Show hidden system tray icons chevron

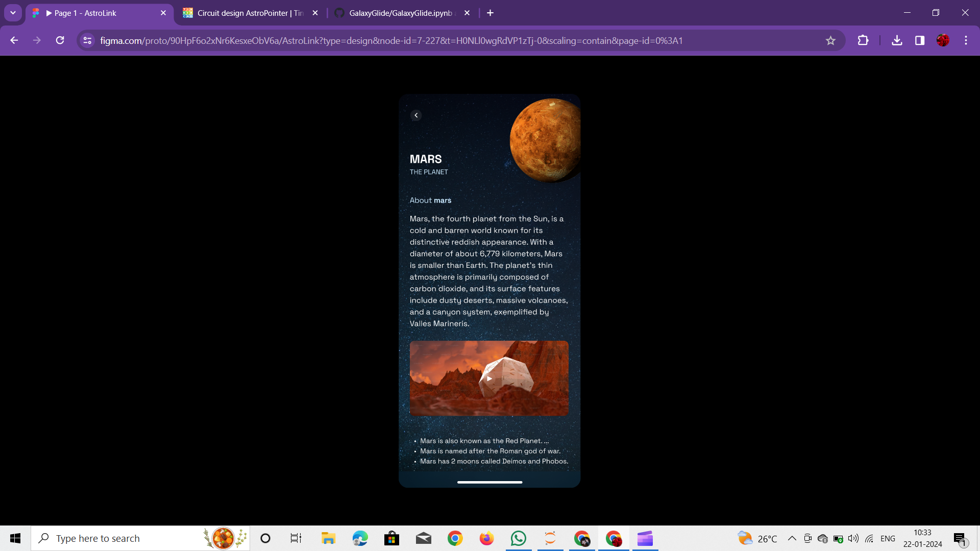pyautogui.click(x=792, y=539)
